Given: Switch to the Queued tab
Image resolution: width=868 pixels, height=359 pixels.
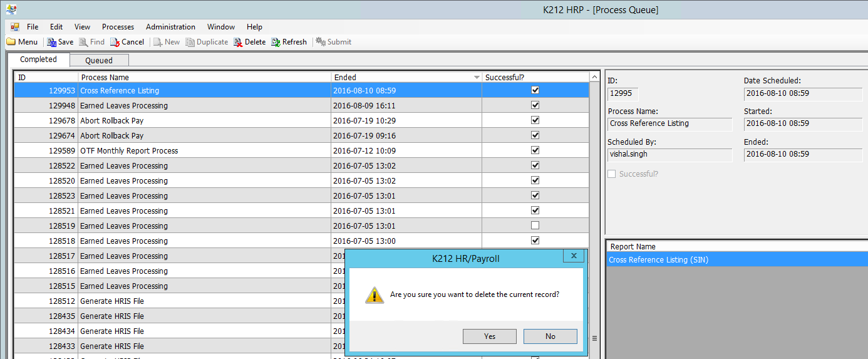Looking at the screenshot, I should pyautogui.click(x=99, y=60).
